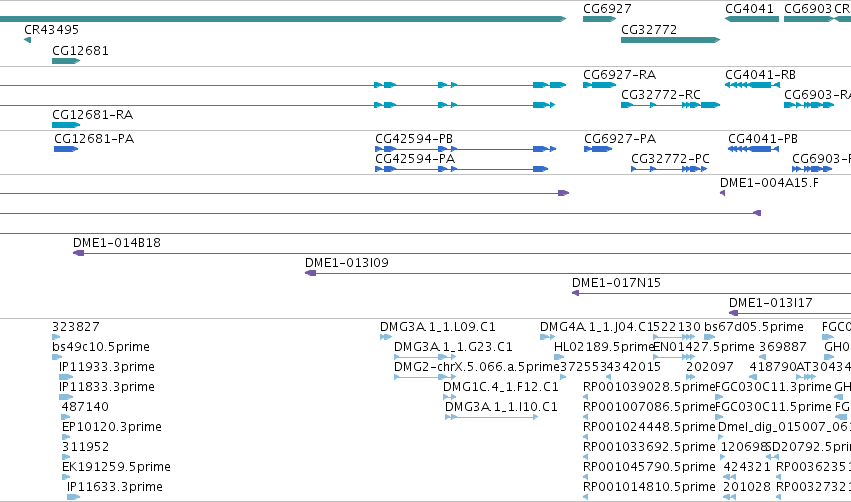Click the DME1-013I17 clone label

[770, 303]
